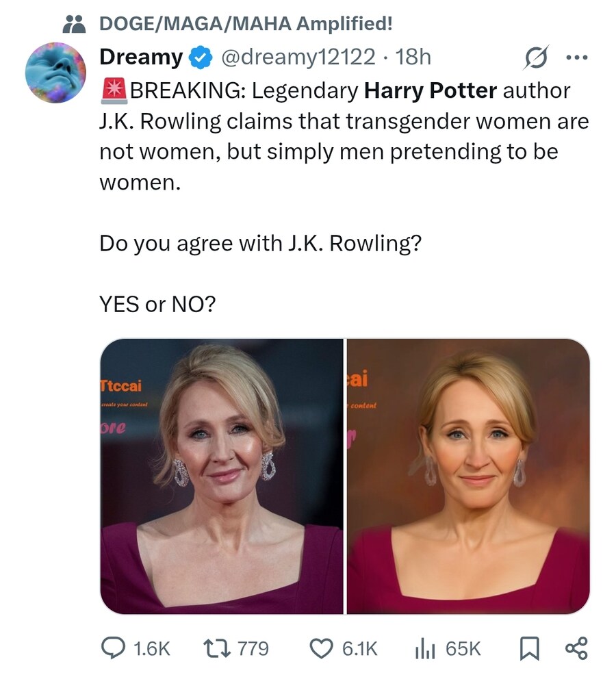Open the view analytics bar-chart icon
616x677 pixels.
tap(425, 649)
